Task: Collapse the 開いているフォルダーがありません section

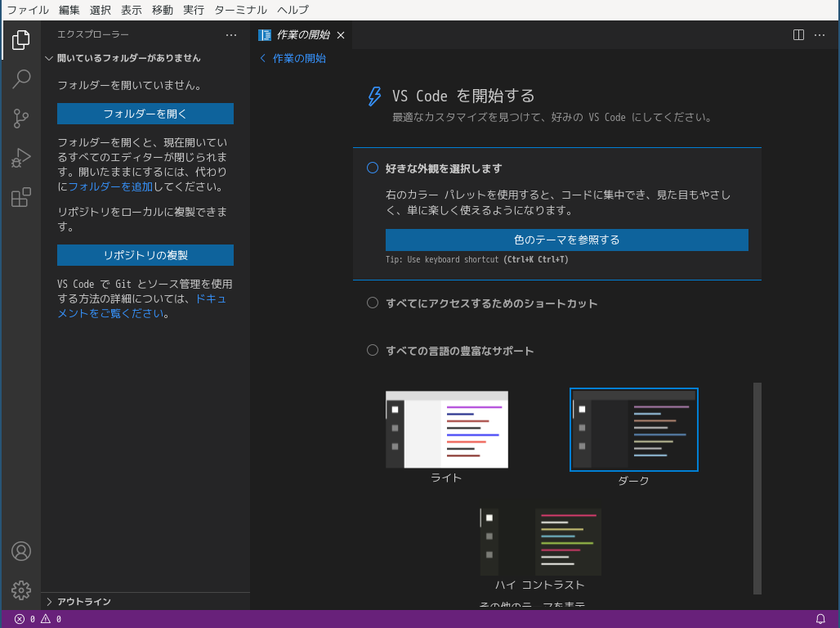Action: 49,58
